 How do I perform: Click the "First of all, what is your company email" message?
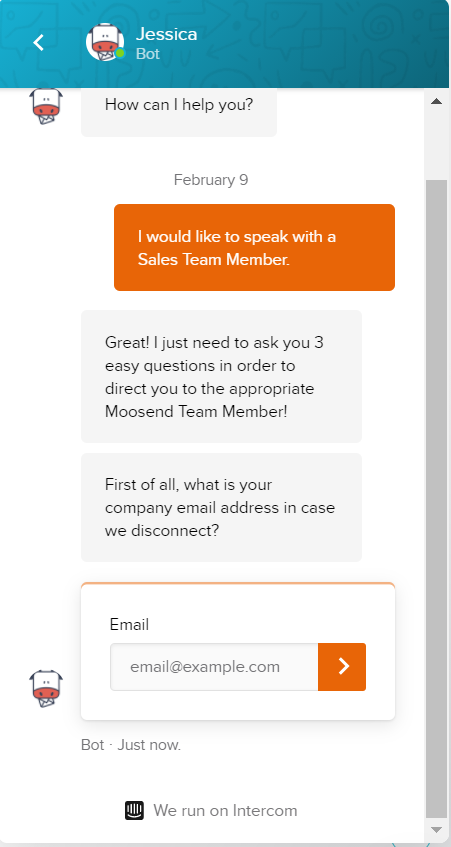pos(221,507)
